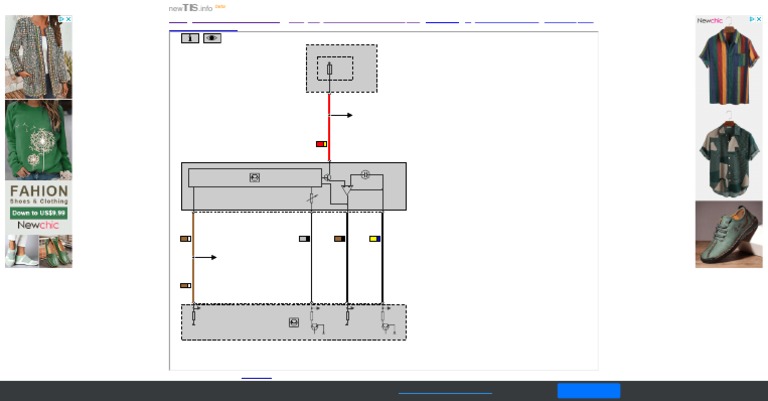Click the blue button in the bottom bar
The width and height of the screenshot is (768, 401).
pyautogui.click(x=589, y=391)
